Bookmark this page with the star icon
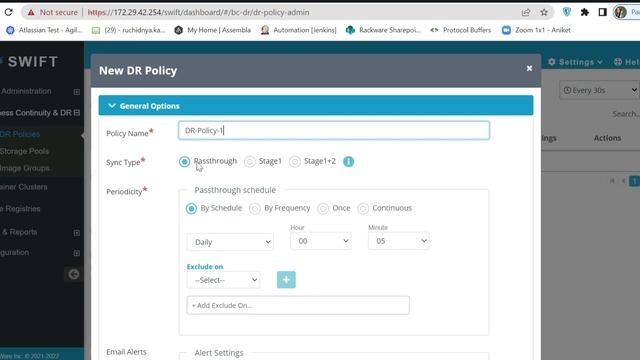 (544, 12)
